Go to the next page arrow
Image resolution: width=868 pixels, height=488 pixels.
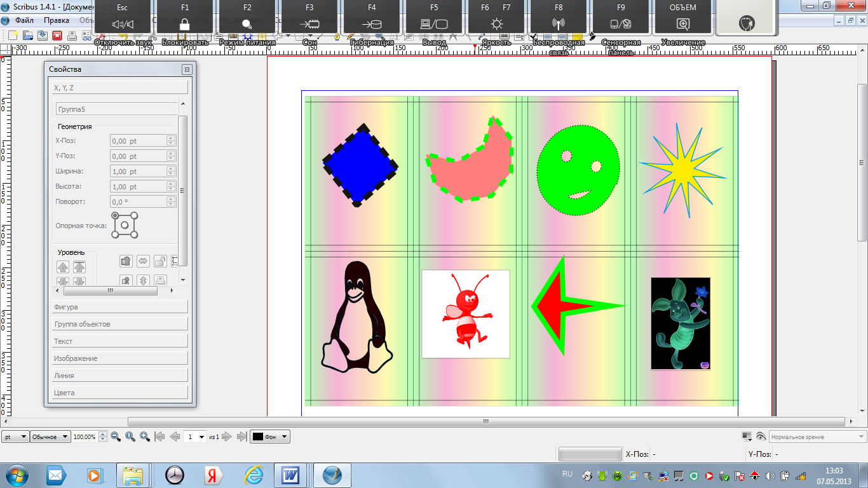(x=227, y=437)
